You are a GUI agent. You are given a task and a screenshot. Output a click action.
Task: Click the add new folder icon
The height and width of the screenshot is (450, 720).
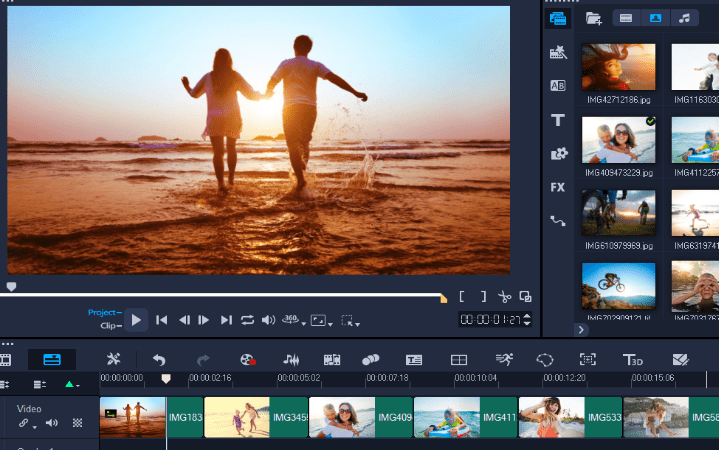593,18
